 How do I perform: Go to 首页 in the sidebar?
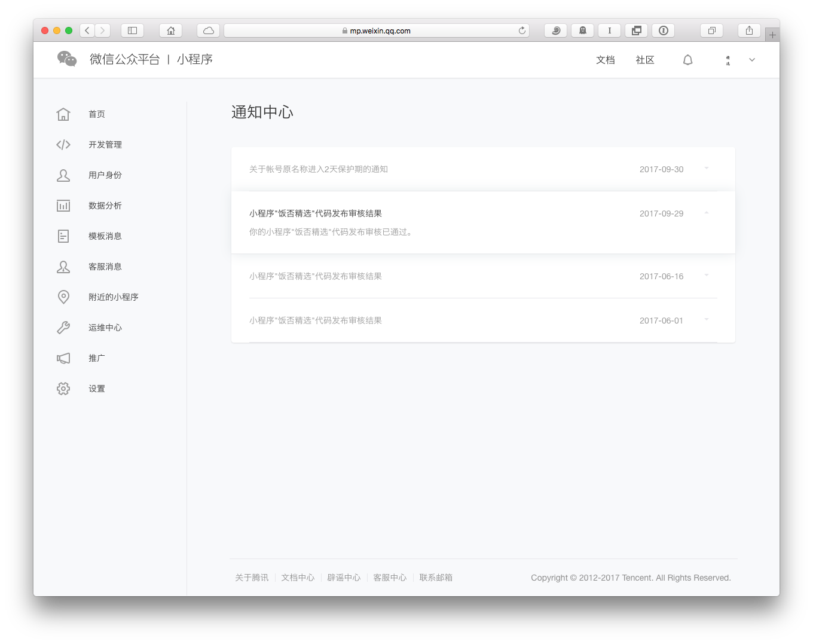tap(97, 114)
